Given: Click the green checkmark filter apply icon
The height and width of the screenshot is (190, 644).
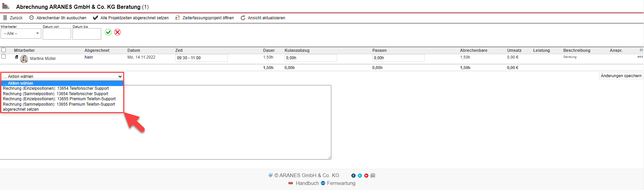Looking at the screenshot, I should [108, 32].
